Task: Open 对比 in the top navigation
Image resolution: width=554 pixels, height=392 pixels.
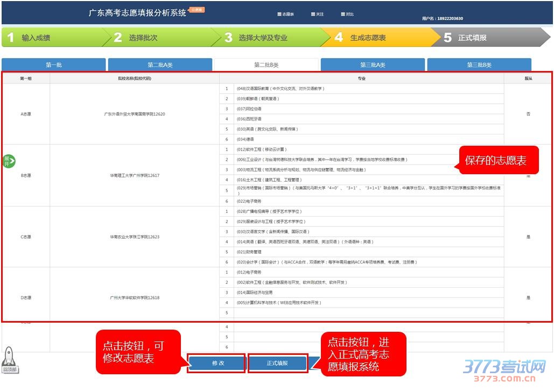Action: coord(347,14)
